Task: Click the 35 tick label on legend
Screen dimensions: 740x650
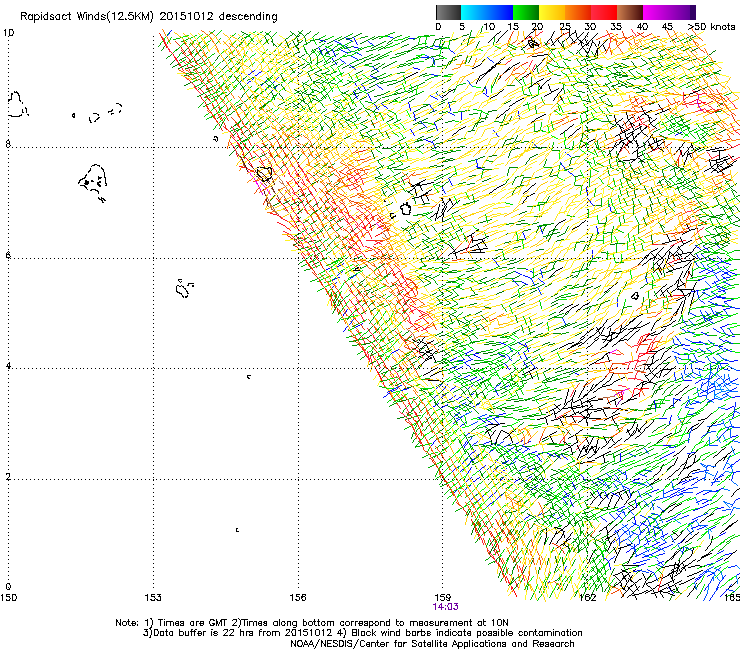Action: (616, 26)
